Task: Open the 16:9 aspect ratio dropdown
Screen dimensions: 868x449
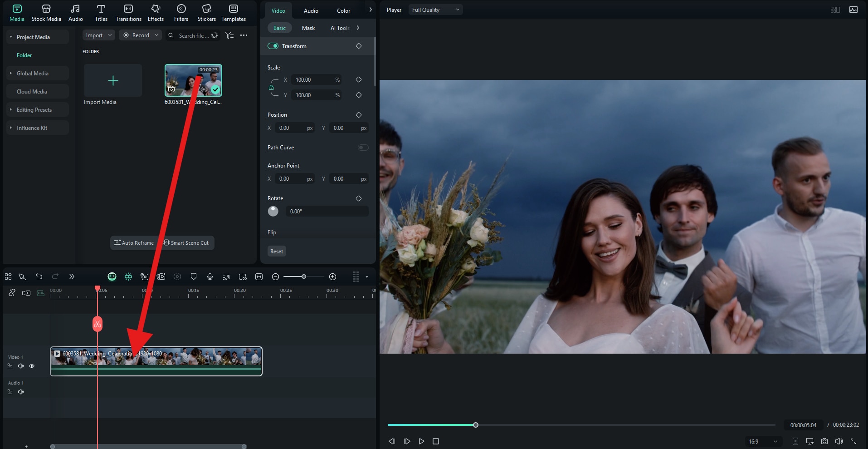Action: point(763,441)
